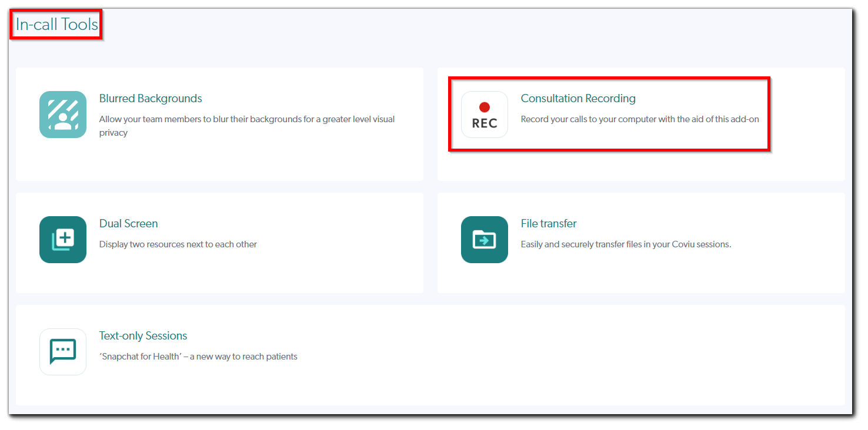Select the Blurred Backgrounds camera icon
This screenshot has height=430, width=868.
tap(62, 115)
